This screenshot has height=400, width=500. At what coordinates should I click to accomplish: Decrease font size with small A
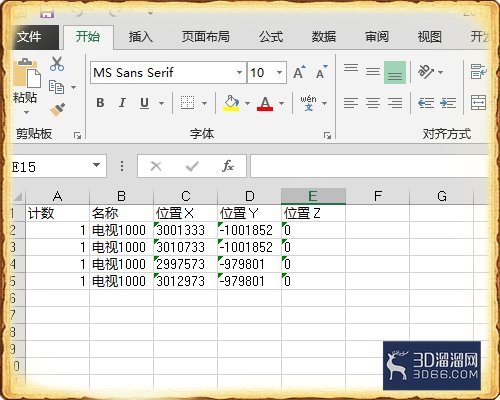click(x=321, y=72)
